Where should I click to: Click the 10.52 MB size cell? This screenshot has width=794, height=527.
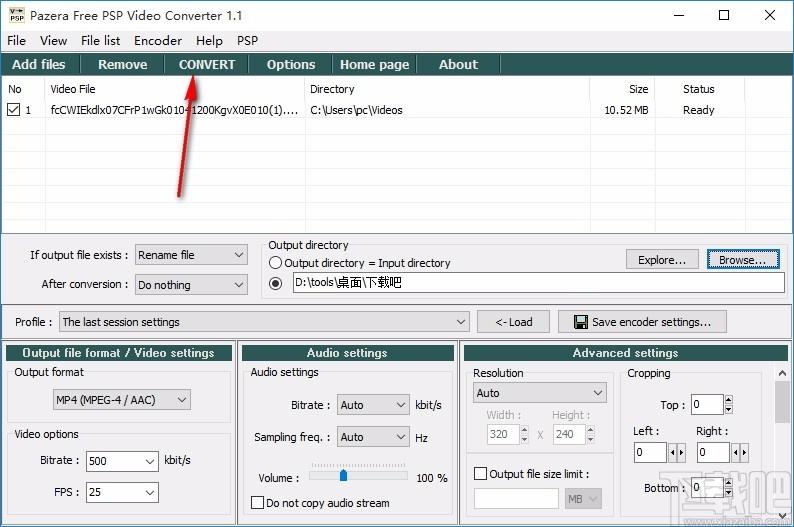pos(626,110)
